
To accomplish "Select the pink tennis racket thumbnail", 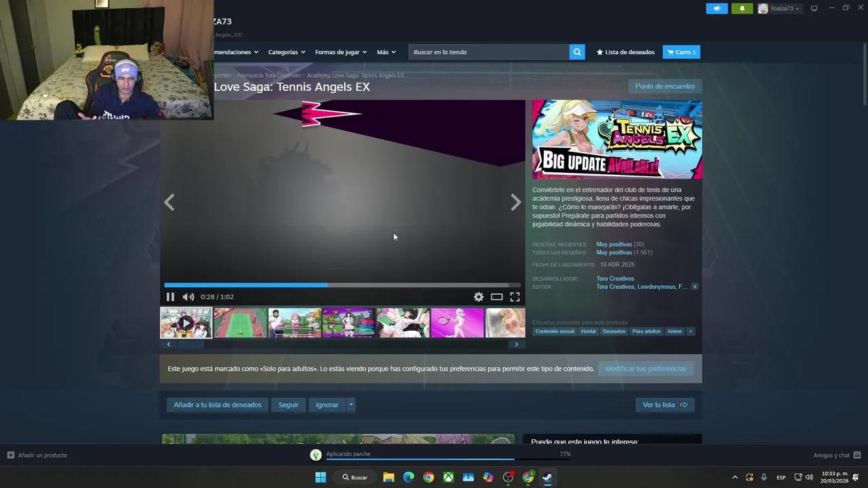I will point(457,323).
